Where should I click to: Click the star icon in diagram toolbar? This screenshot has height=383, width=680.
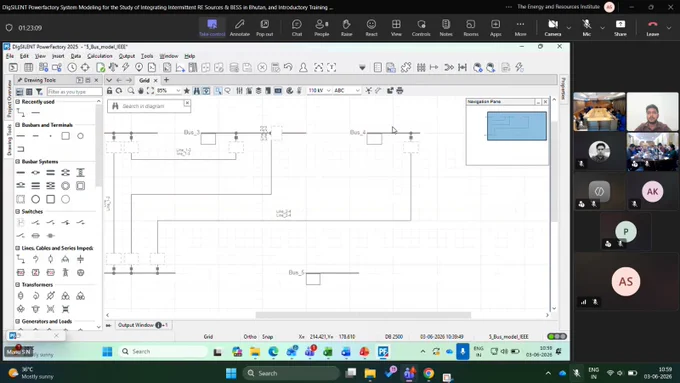coord(186,91)
